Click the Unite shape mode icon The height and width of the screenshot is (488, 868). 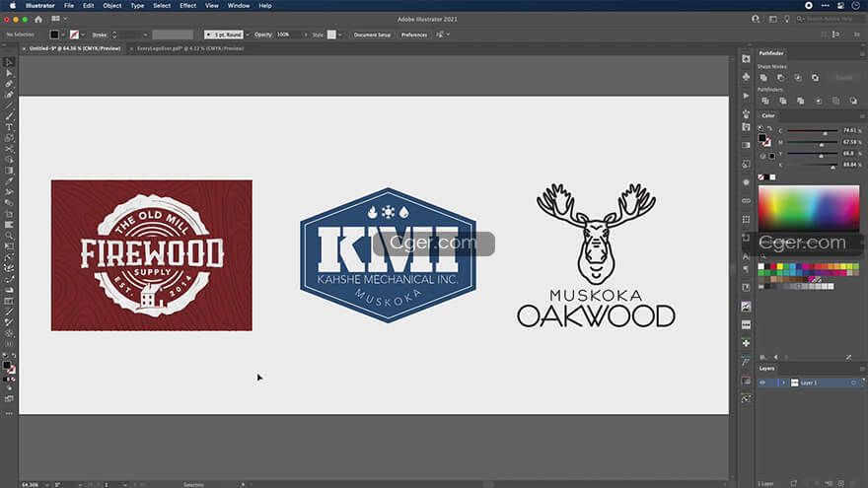pos(763,78)
